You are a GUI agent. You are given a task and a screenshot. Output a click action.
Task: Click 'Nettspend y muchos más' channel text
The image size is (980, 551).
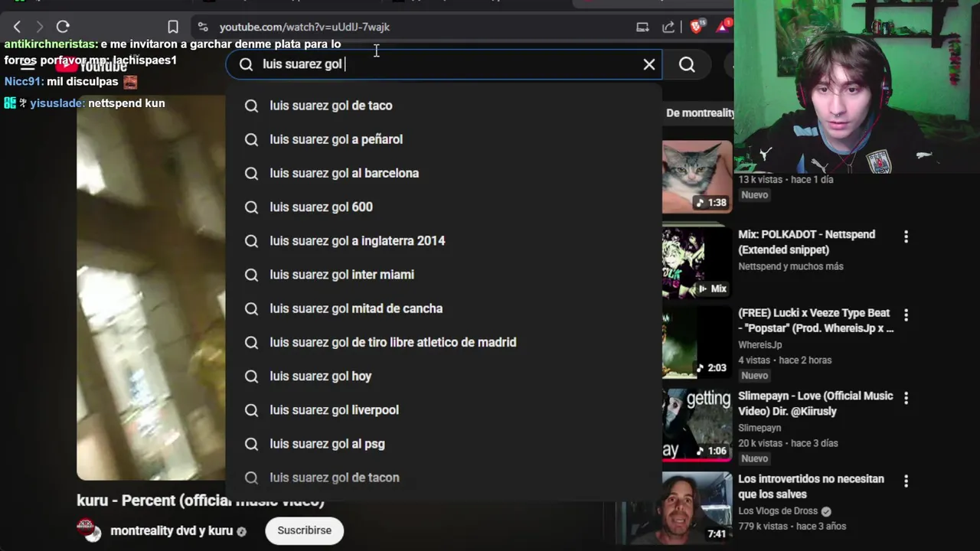tap(791, 266)
